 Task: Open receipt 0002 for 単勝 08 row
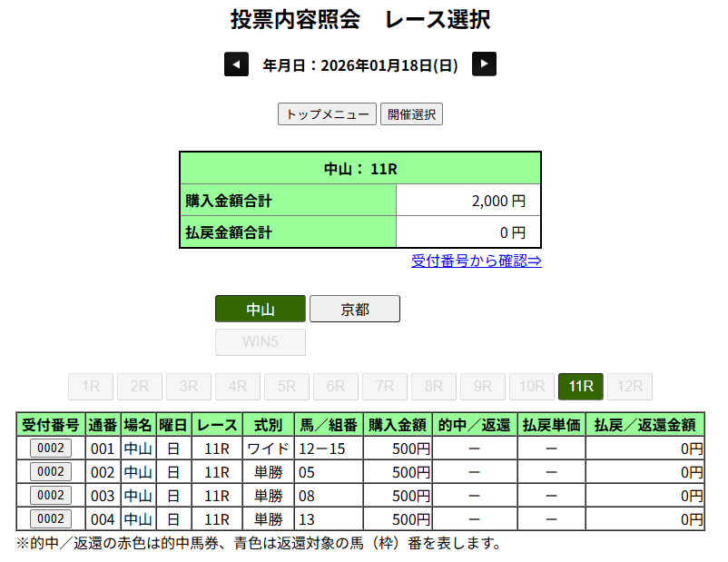click(51, 495)
